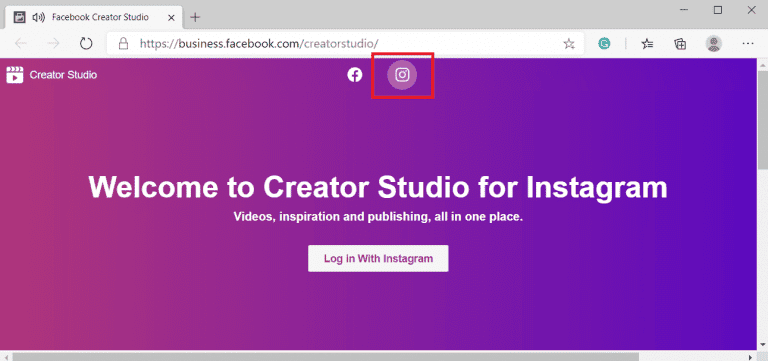This screenshot has height=361, width=768.
Task: Click the Log in With Instagram button
Action: click(378, 259)
